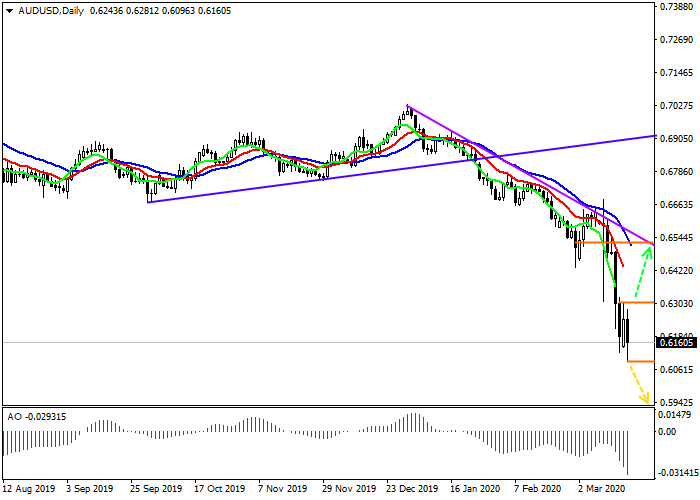
Task: Click the AO -0.029315 indicator label
Action: pyautogui.click(x=38, y=415)
